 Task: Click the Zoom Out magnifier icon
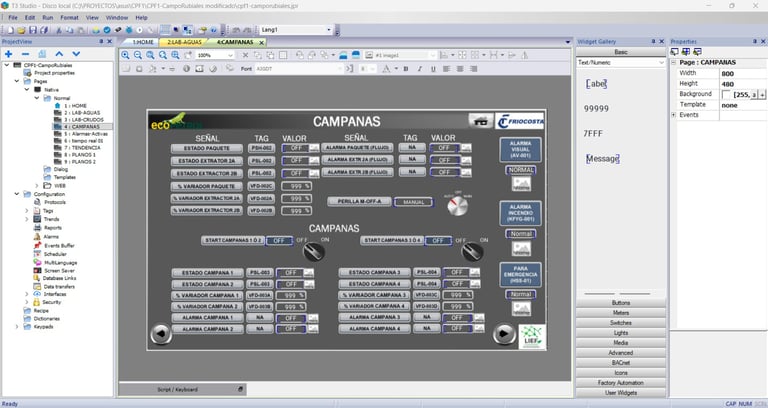[138, 55]
